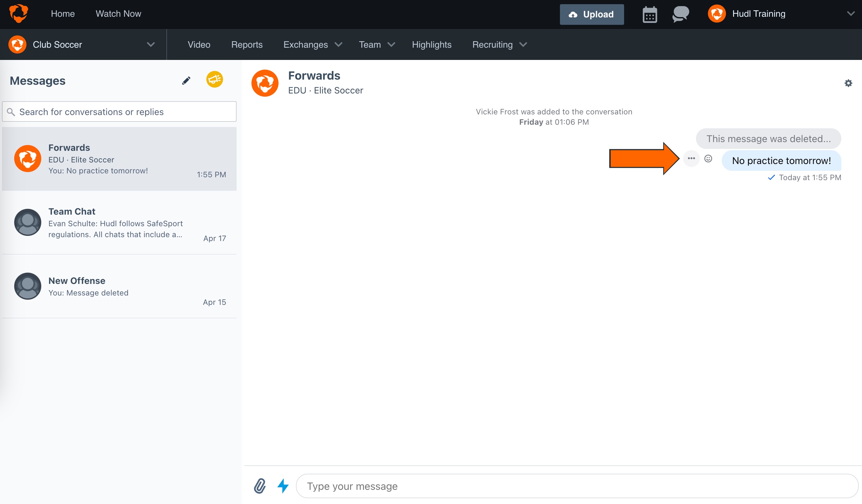Screen dimensions: 862x504
Task: Click the blue lightning bolt icon
Action: 283,486
